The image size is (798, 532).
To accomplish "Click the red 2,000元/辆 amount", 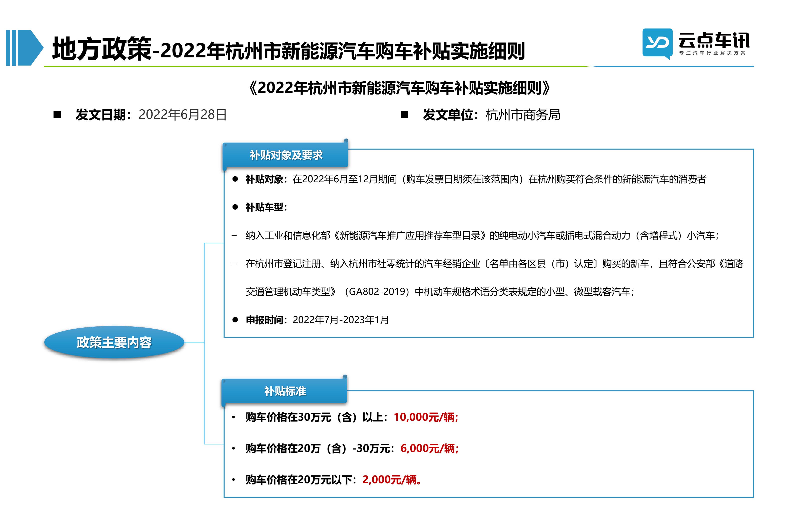I will point(392,479).
